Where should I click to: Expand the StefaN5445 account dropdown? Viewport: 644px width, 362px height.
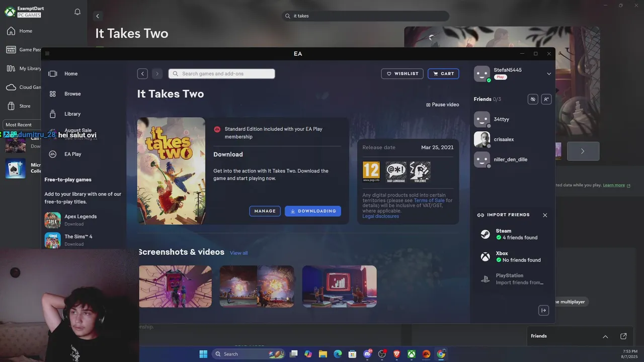coord(549,73)
